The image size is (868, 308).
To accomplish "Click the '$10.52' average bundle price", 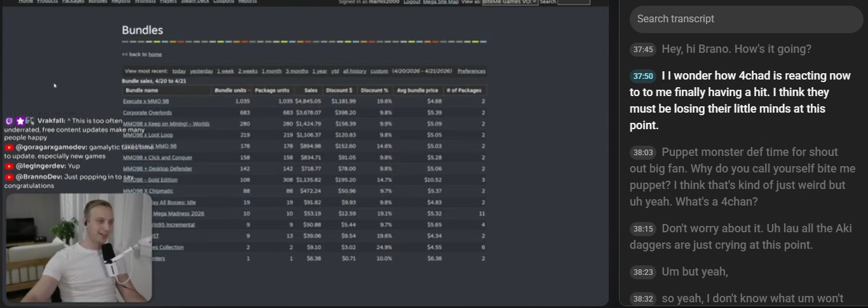I will coord(433,179).
